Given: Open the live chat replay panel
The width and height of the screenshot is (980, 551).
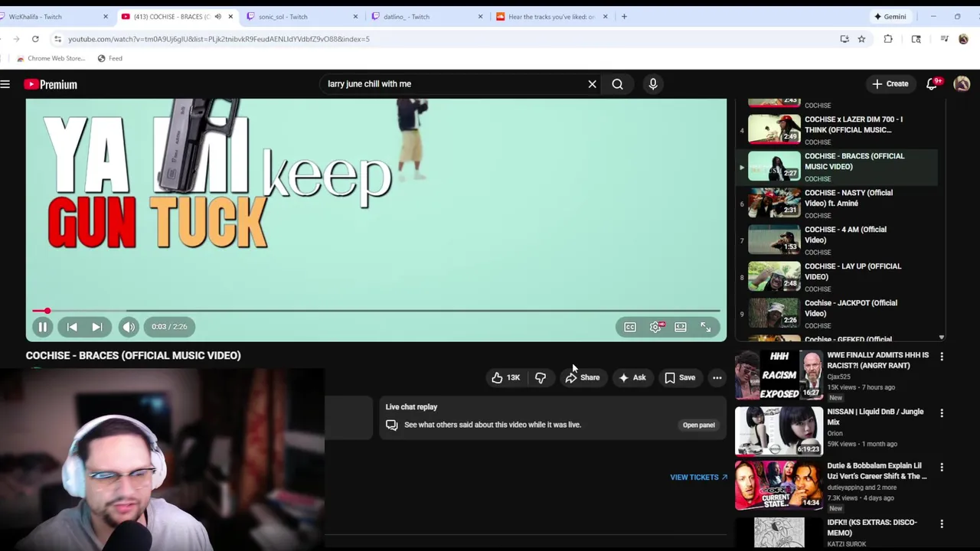Looking at the screenshot, I should click(698, 425).
